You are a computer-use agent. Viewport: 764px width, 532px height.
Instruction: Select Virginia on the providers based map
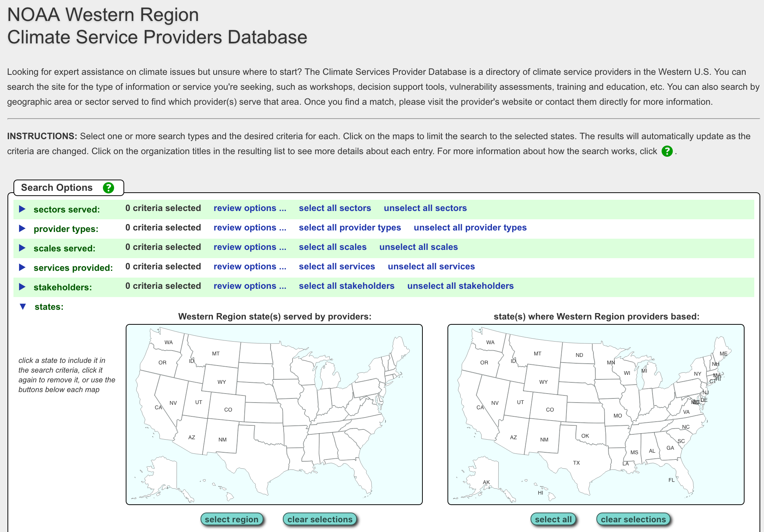tap(686, 412)
